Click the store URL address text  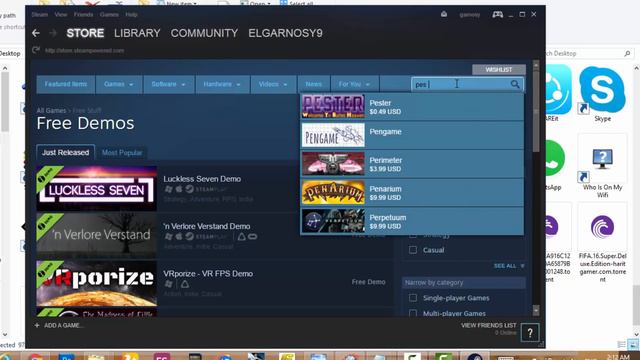click(x=84, y=51)
